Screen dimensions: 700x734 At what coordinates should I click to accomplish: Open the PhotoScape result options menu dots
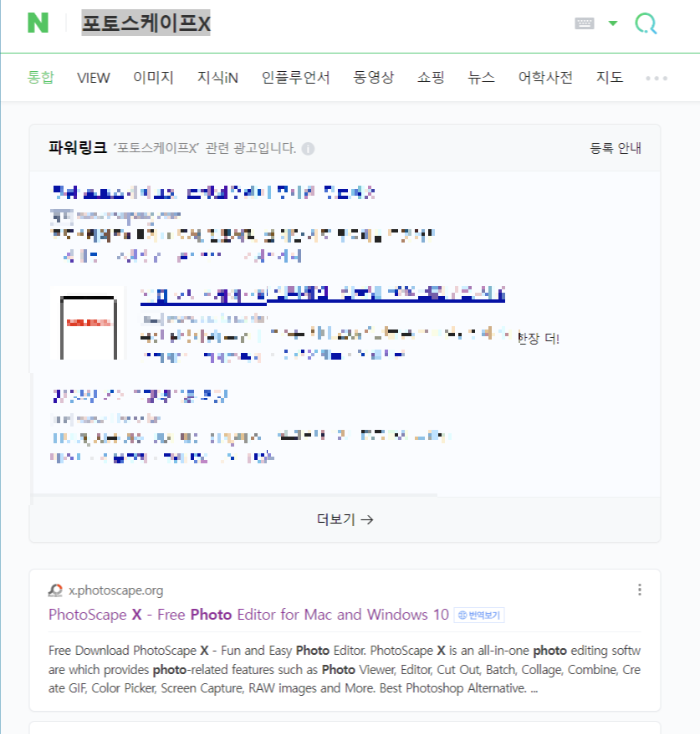point(640,590)
